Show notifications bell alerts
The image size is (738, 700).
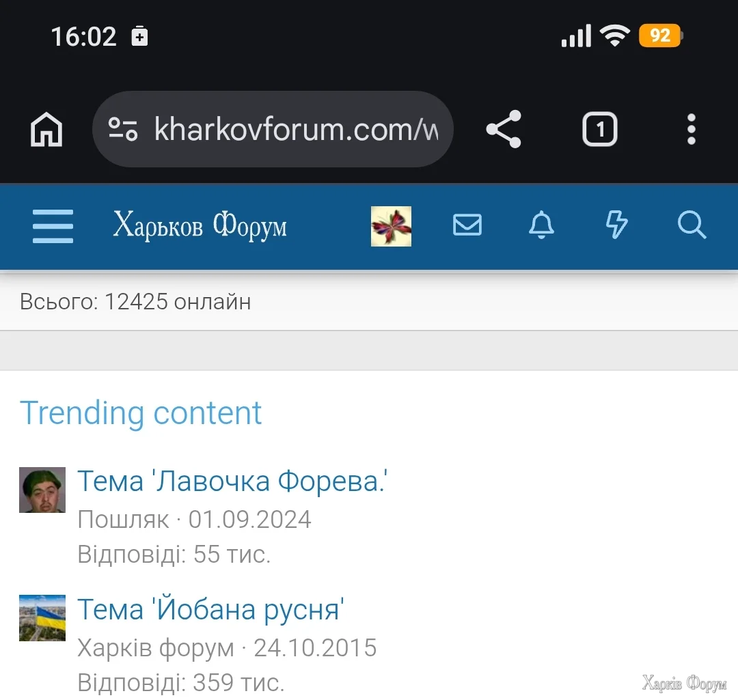point(542,225)
